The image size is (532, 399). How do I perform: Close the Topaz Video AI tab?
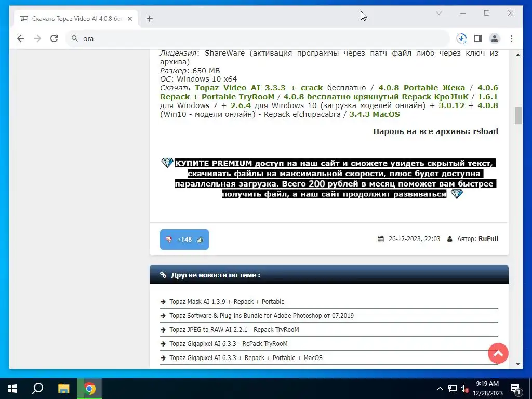(129, 19)
